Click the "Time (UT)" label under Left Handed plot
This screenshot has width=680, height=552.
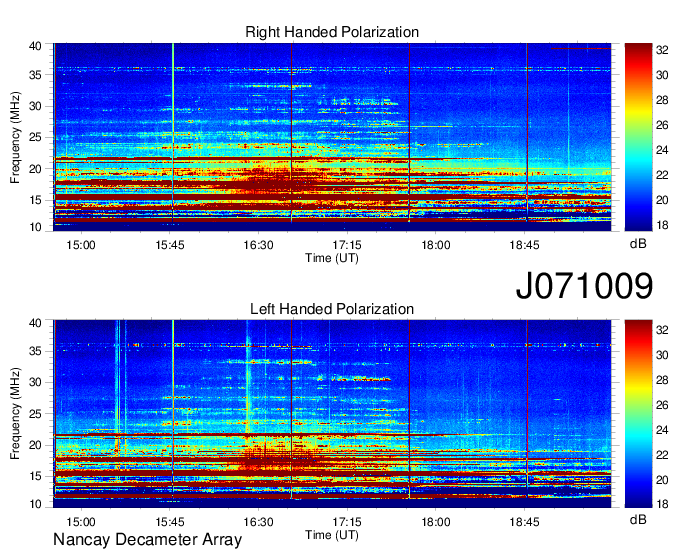point(332,535)
